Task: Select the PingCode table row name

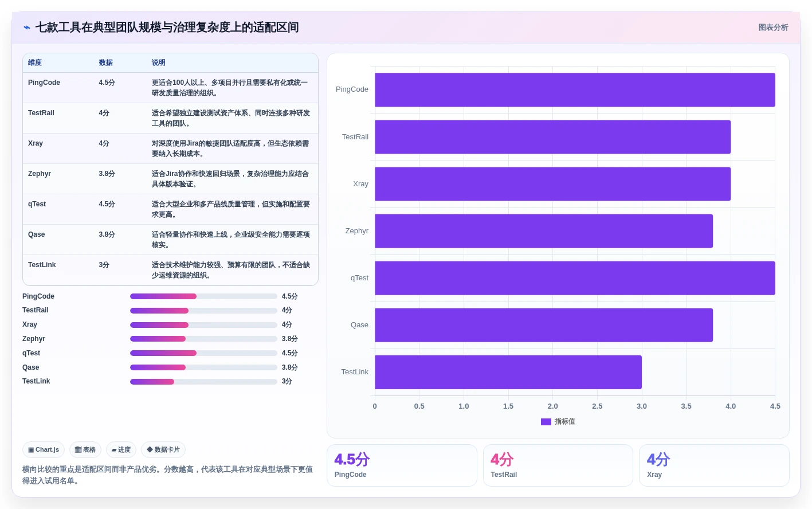Action: click(x=44, y=83)
